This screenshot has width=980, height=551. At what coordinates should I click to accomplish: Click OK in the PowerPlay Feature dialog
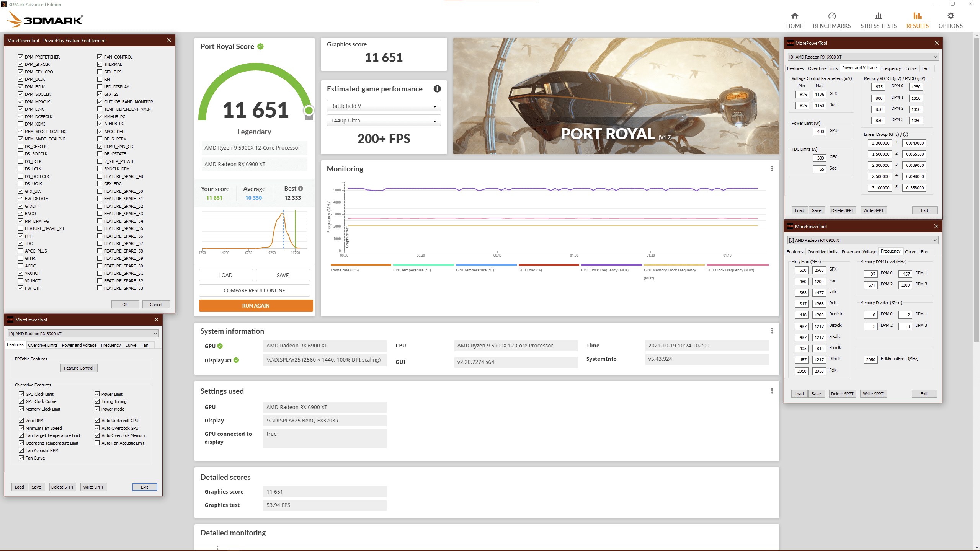click(x=125, y=305)
